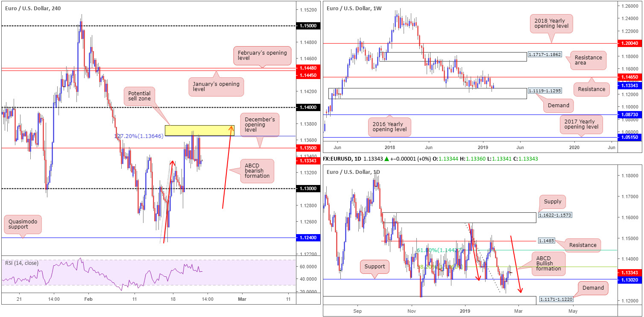Click the red 1.20040 price label

pos(631,43)
